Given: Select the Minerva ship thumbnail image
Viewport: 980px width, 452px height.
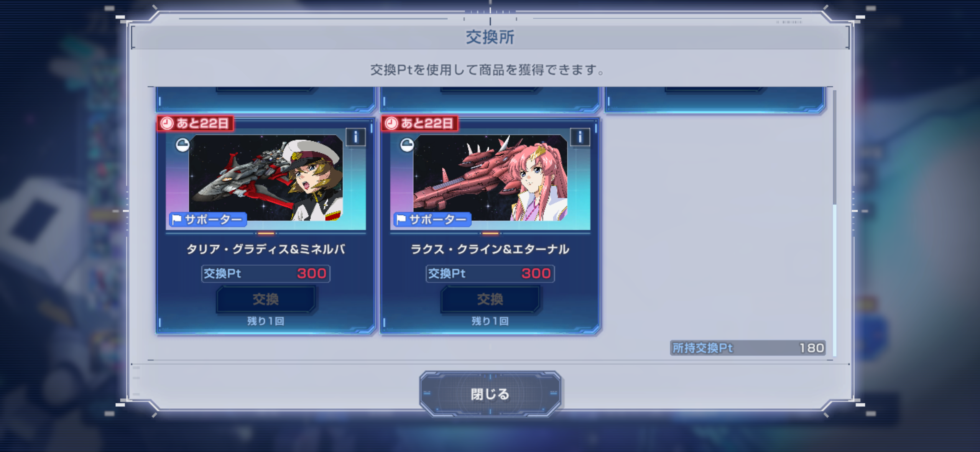Looking at the screenshot, I should [266, 178].
